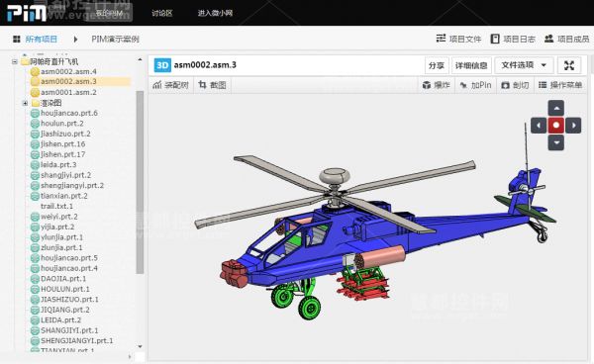Viewport: 594px width, 364px height.
Task: Rotate view up with up arrow
Action: [x=556, y=108]
